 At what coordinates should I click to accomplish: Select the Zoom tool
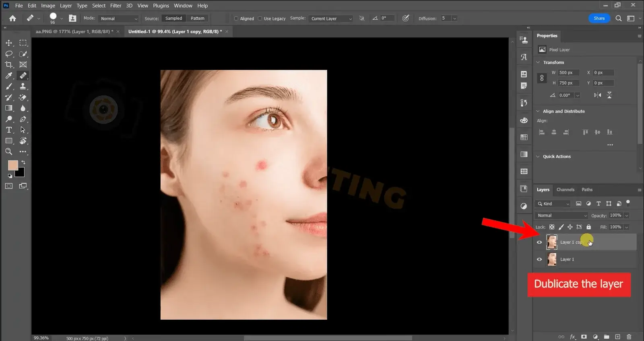point(9,152)
